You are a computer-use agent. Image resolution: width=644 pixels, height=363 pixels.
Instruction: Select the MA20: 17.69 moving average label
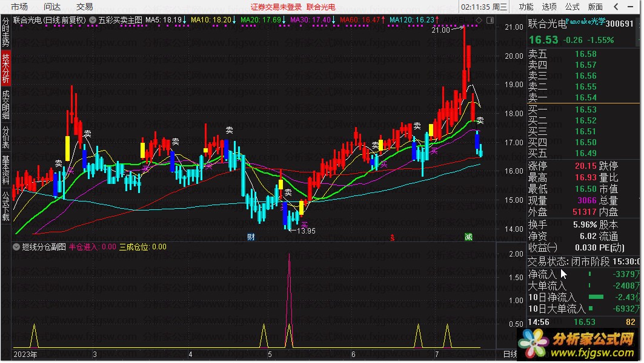264,20
